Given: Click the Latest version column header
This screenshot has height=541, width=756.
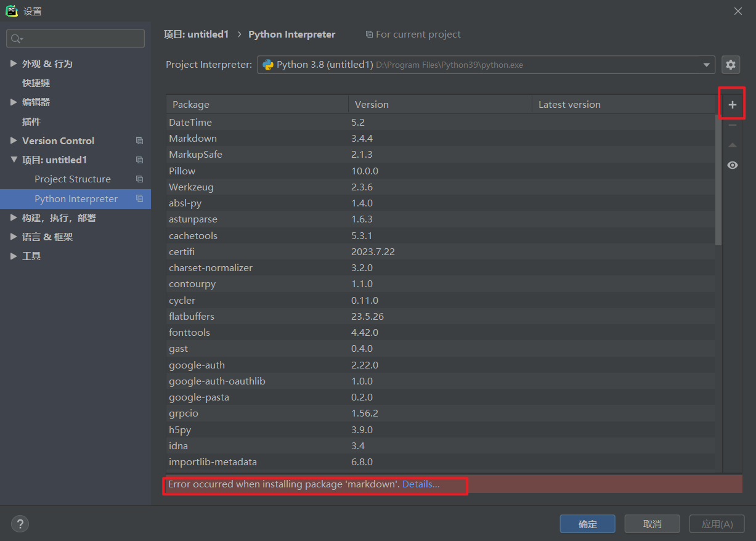Looking at the screenshot, I should click(x=624, y=104).
